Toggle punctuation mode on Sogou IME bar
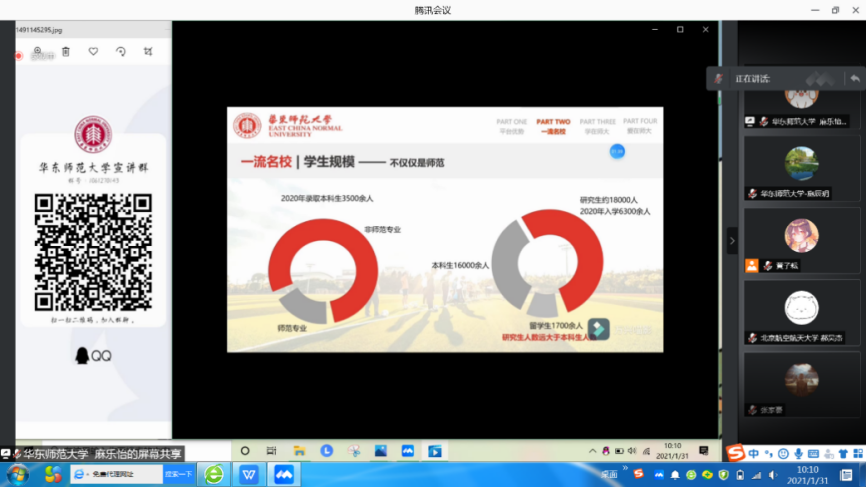 pos(768,453)
